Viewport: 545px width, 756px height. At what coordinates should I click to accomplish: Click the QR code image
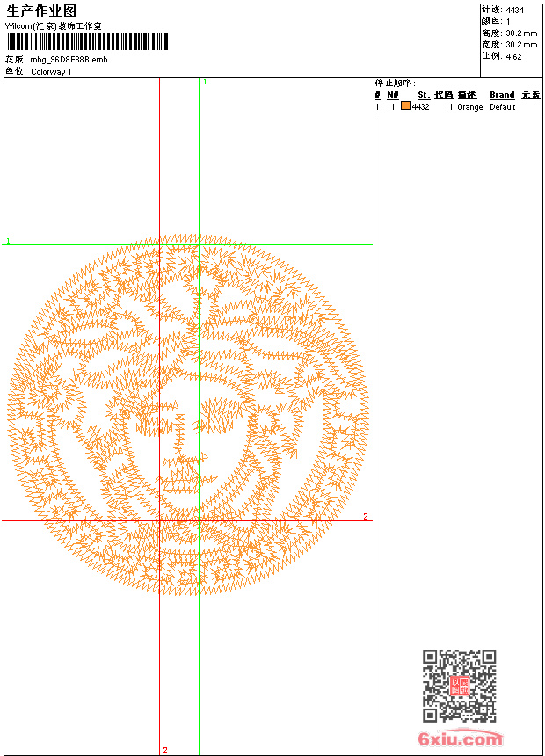459,686
